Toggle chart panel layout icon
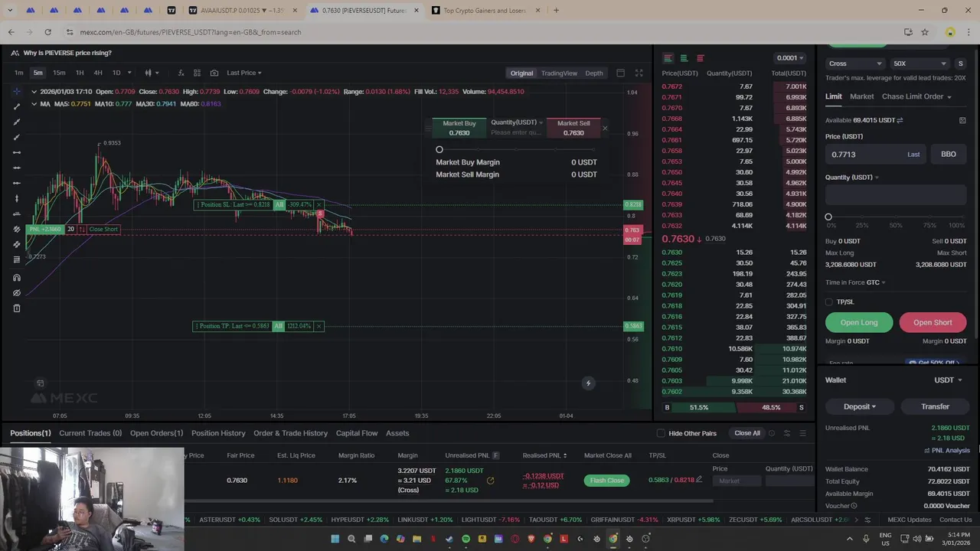Screen dimensions: 980x551 click(x=620, y=73)
